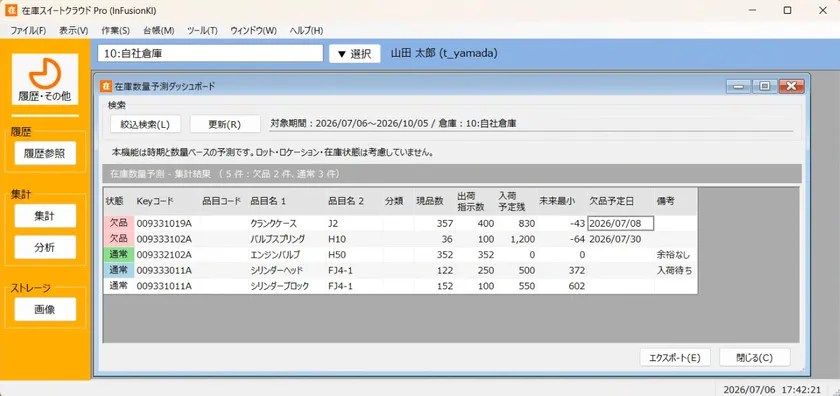Click the 備考 column header
Screen dimensions: 840x396
676,201
